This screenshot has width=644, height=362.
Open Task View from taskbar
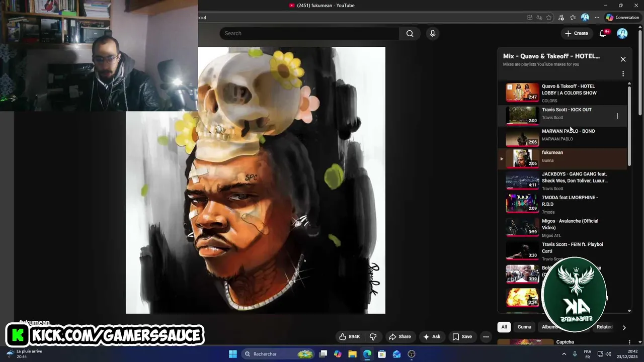(x=324, y=354)
